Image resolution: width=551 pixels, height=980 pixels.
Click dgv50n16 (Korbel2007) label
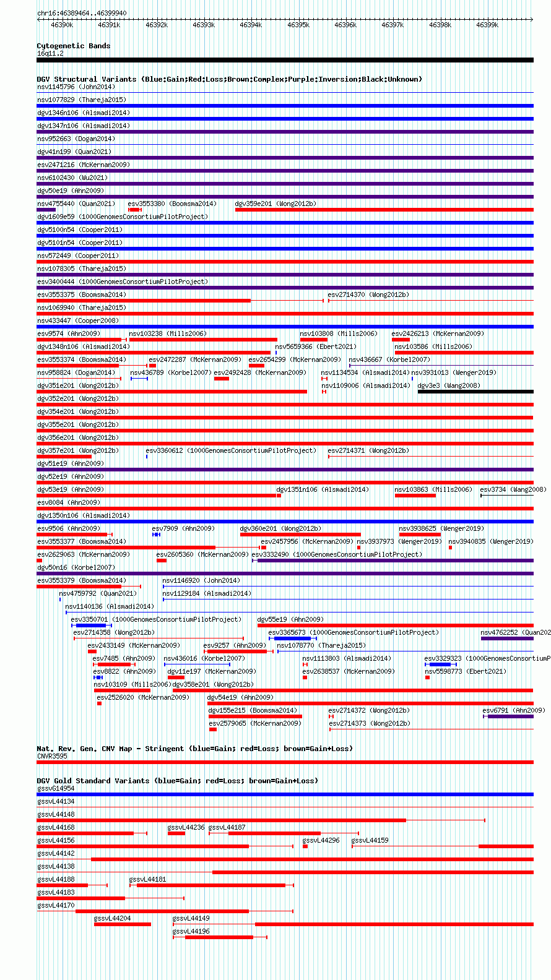76,567
